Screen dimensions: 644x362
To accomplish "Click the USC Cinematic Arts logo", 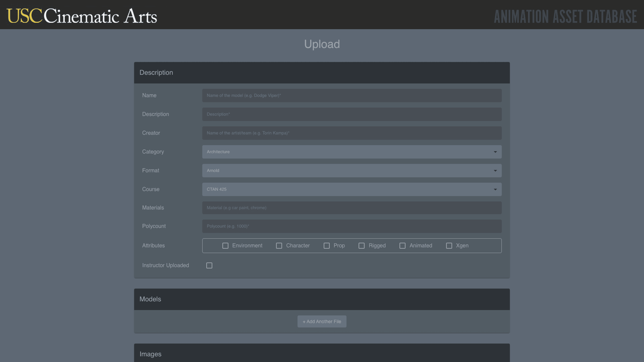I will tap(82, 16).
